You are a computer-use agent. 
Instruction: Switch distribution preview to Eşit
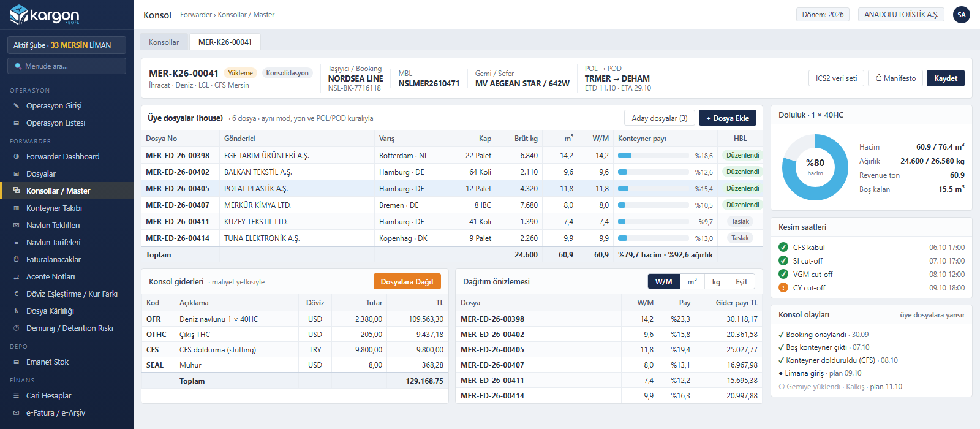pyautogui.click(x=742, y=281)
